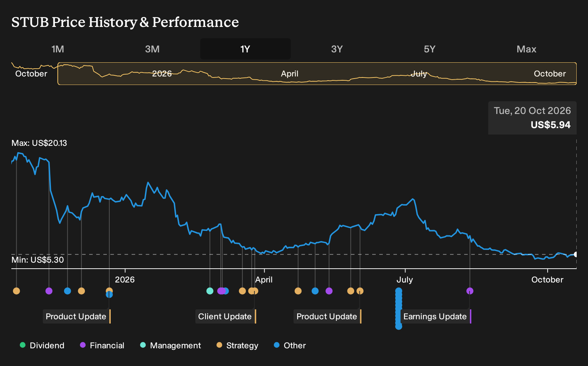588x366 pixels.
Task: Click the 'STUB Price History & Performance' heading
Action: click(x=125, y=22)
